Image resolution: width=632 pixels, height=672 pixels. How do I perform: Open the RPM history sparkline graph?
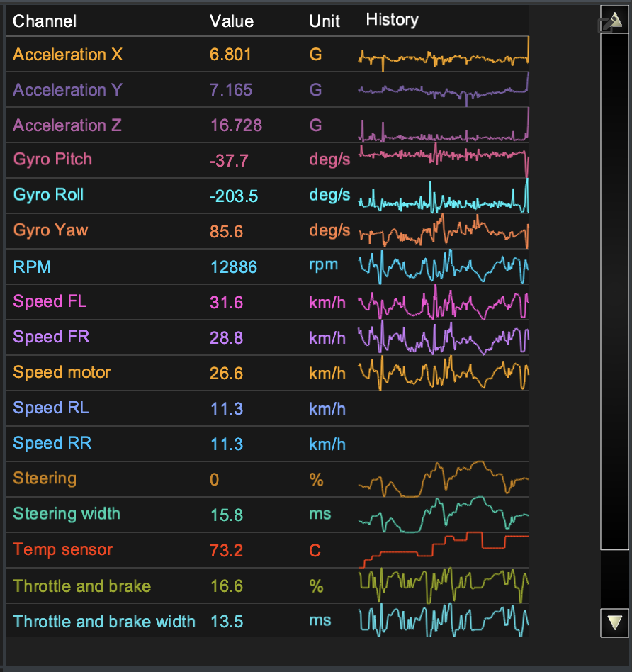444,267
